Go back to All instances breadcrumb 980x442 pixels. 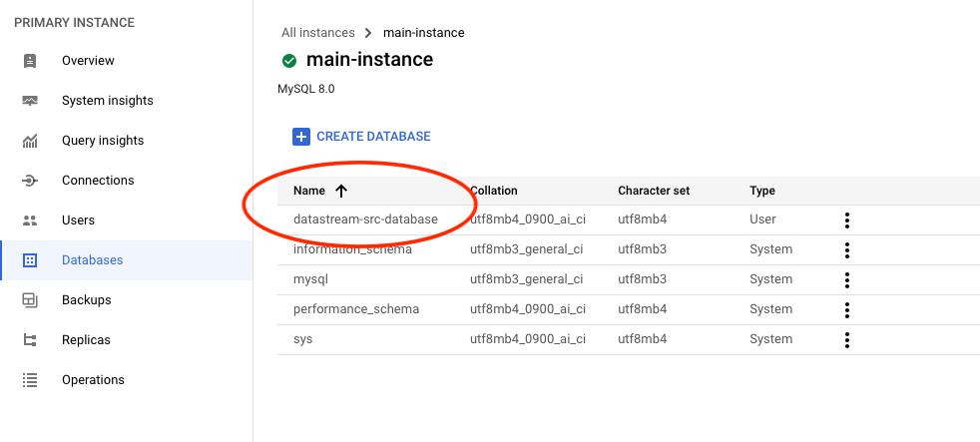click(317, 33)
